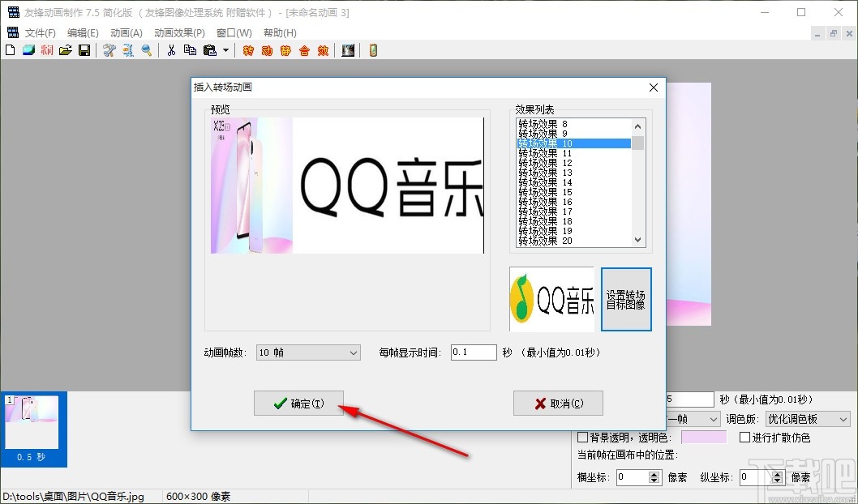Select 转场效果 10 in the list

coord(573,143)
